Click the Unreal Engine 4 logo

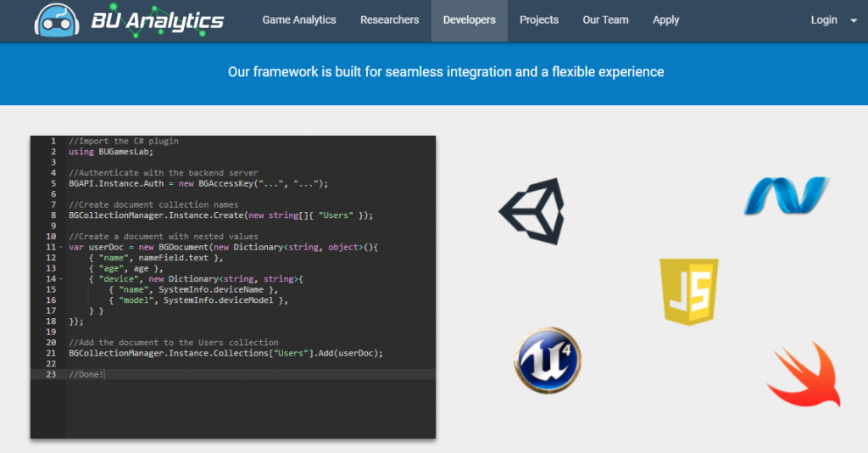(x=548, y=361)
